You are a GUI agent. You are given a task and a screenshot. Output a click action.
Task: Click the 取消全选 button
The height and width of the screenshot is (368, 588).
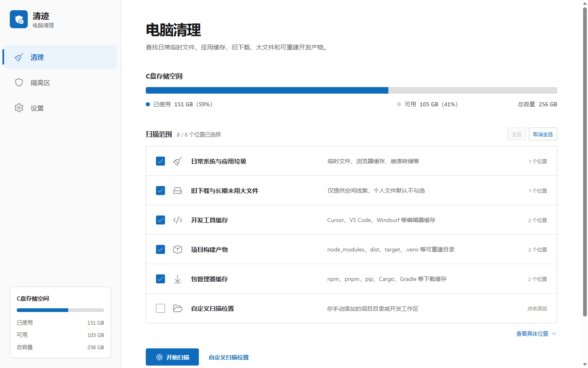pos(543,134)
